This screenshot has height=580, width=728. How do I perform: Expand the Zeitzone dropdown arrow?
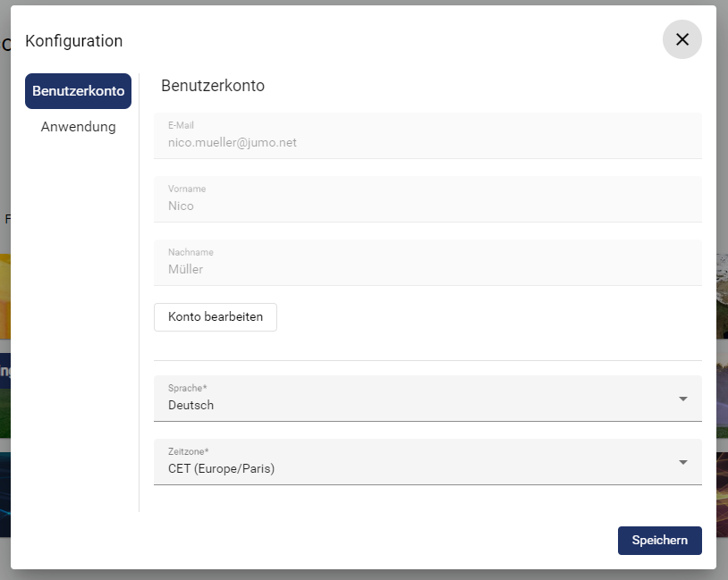point(682,462)
